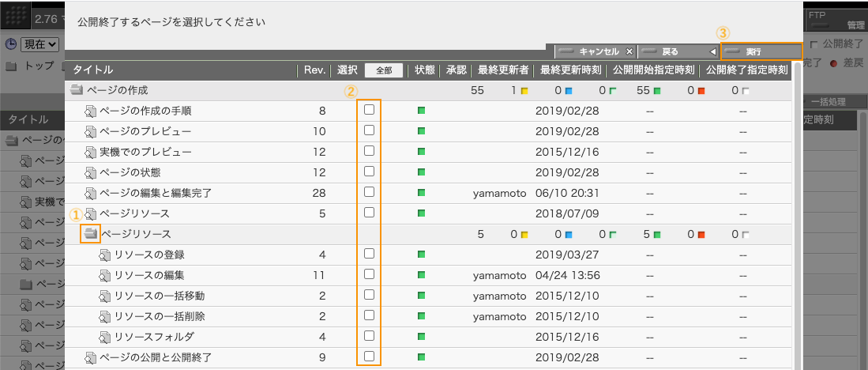Click the 全部 select-all button

tap(384, 70)
